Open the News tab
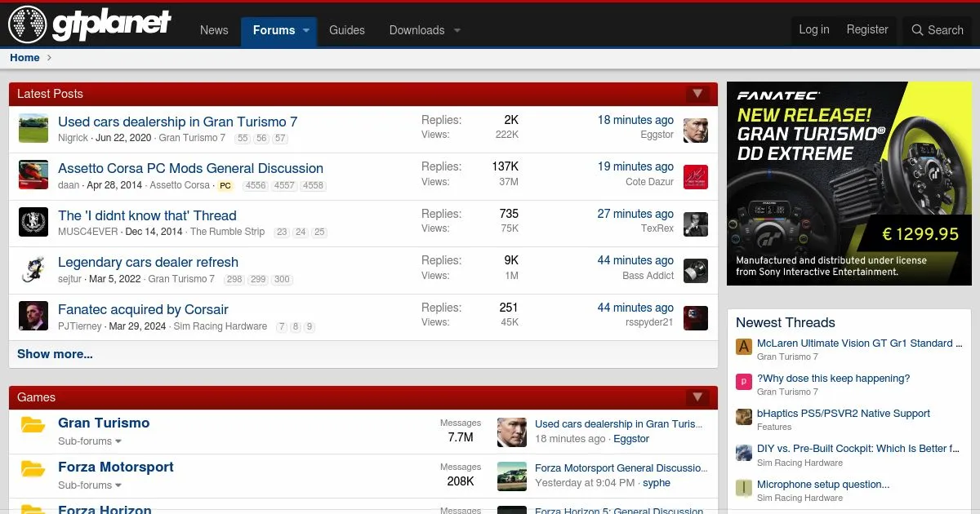The image size is (980, 514). pyautogui.click(x=214, y=30)
